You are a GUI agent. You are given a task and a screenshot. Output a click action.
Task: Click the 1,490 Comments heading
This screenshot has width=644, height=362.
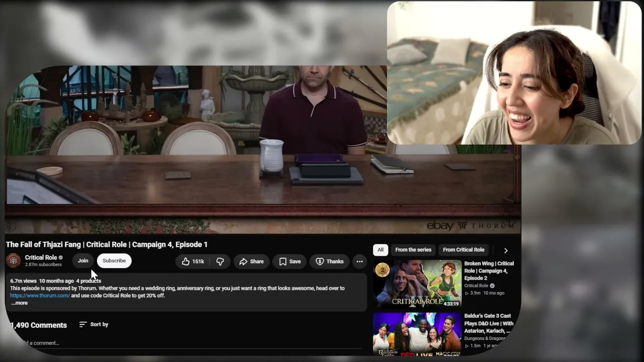click(x=39, y=325)
